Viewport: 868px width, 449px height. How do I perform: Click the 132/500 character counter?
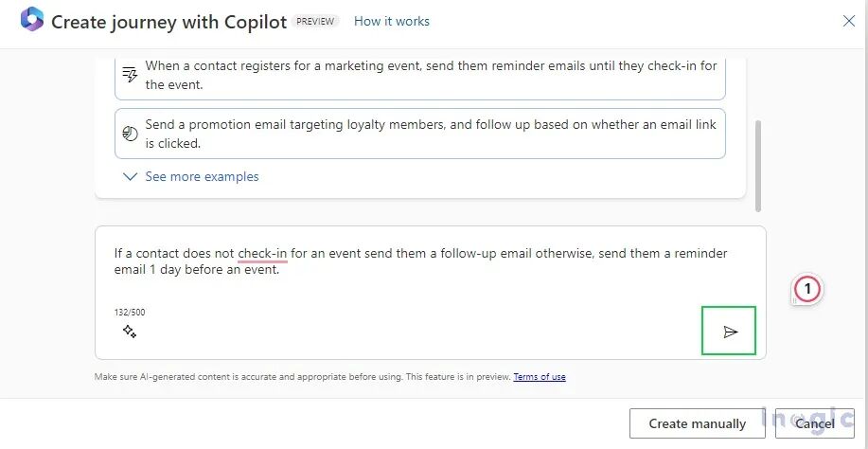click(130, 313)
